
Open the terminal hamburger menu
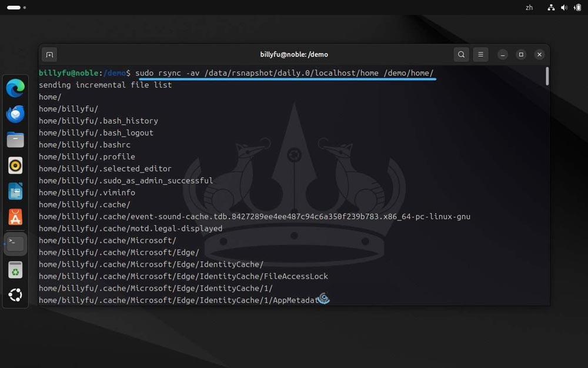coord(480,54)
